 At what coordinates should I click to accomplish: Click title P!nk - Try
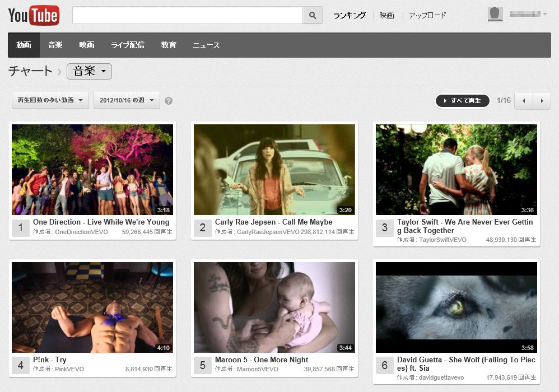click(49, 360)
